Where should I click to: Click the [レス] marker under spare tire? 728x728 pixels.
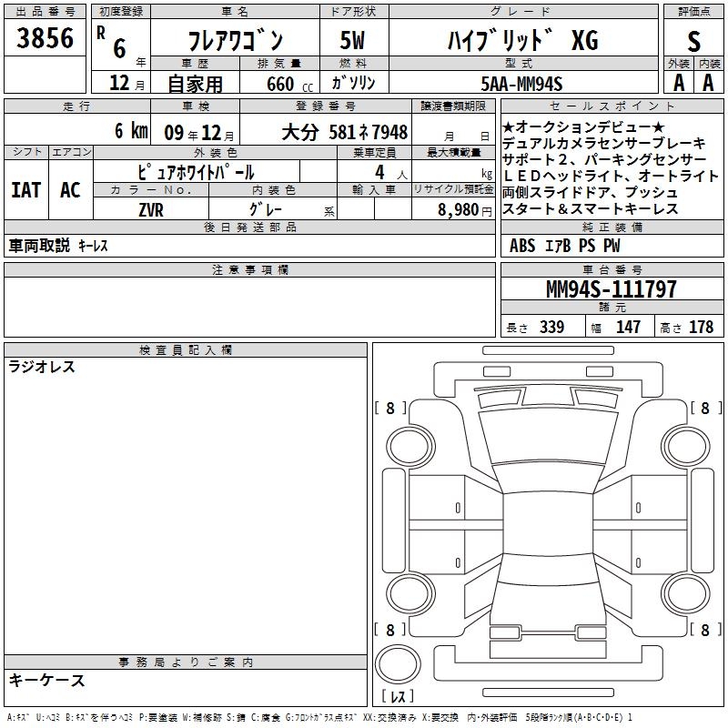(398, 698)
